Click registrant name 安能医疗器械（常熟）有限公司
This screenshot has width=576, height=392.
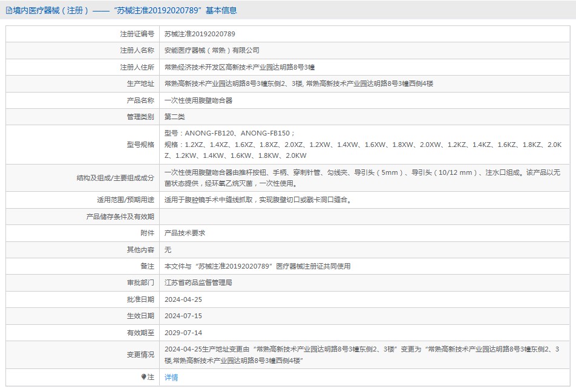212,50
